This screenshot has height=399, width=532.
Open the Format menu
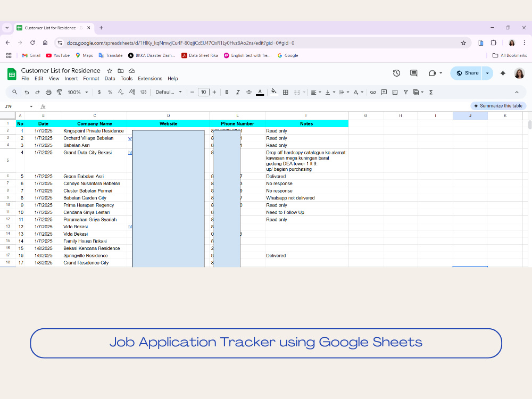(x=91, y=78)
